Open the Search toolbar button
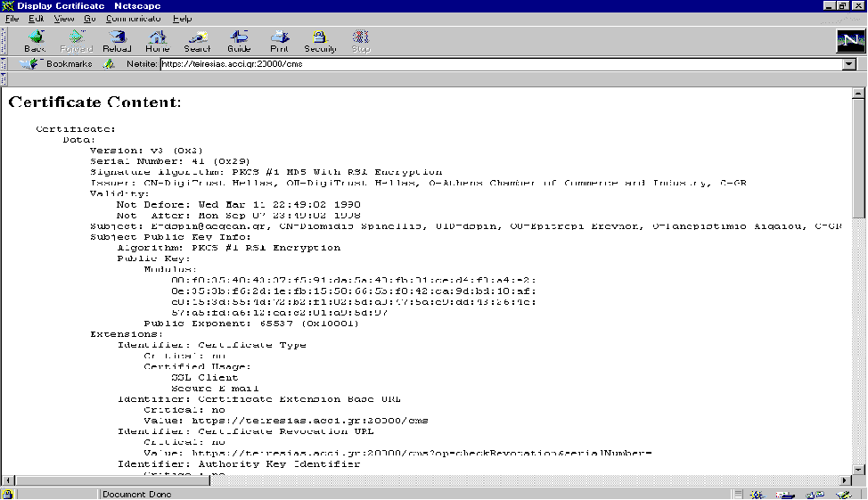The width and height of the screenshot is (868, 500). pos(198,42)
